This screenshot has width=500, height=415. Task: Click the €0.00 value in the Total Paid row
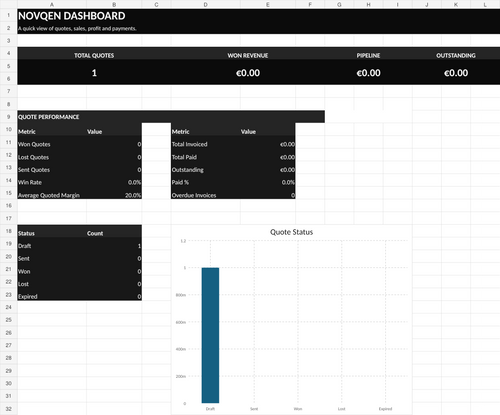[287, 157]
